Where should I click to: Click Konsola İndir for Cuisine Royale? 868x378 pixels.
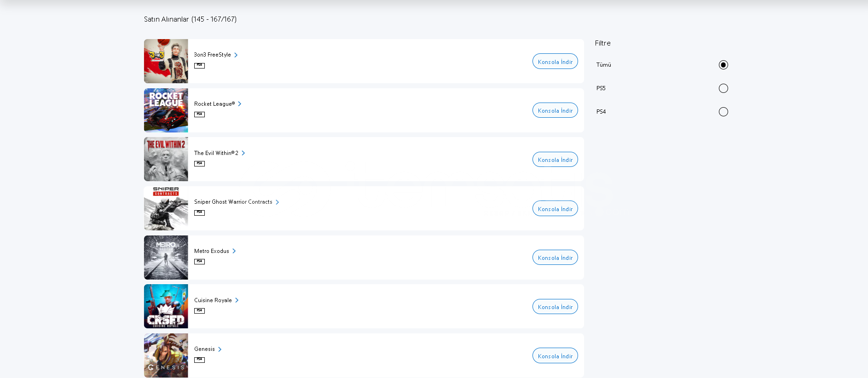click(x=555, y=307)
